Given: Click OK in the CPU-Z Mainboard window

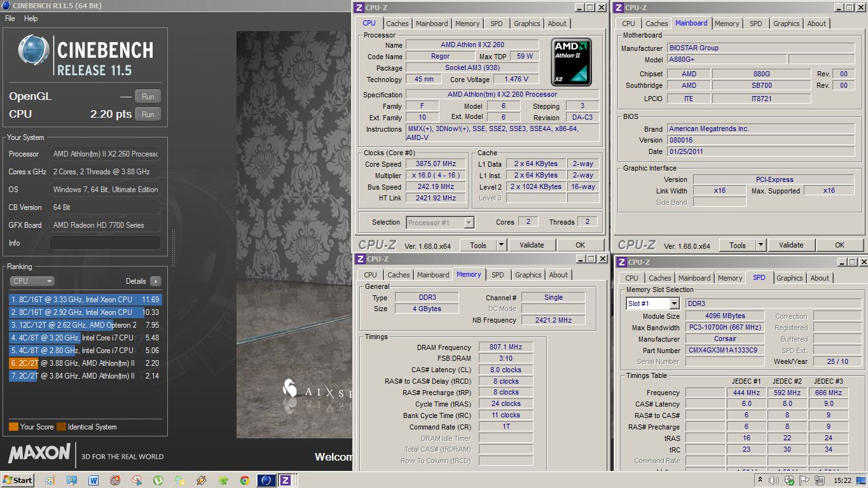Looking at the screenshot, I should (x=839, y=245).
